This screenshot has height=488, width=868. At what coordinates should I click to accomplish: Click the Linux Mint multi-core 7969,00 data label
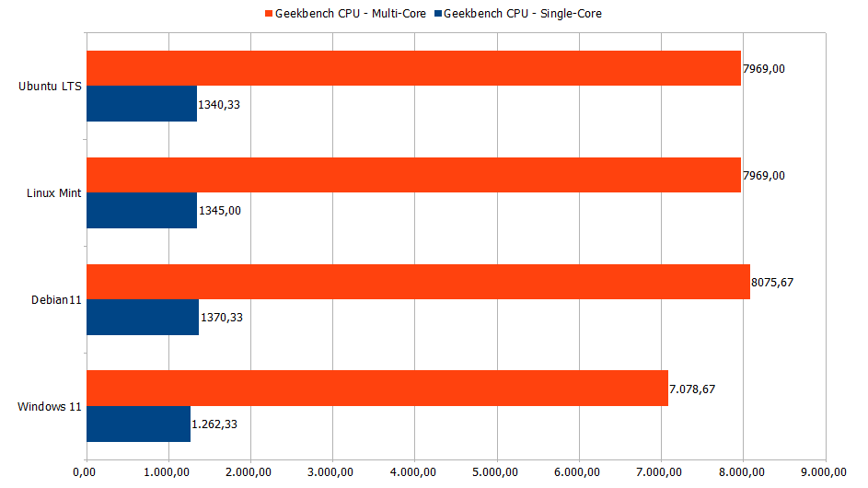click(x=764, y=176)
